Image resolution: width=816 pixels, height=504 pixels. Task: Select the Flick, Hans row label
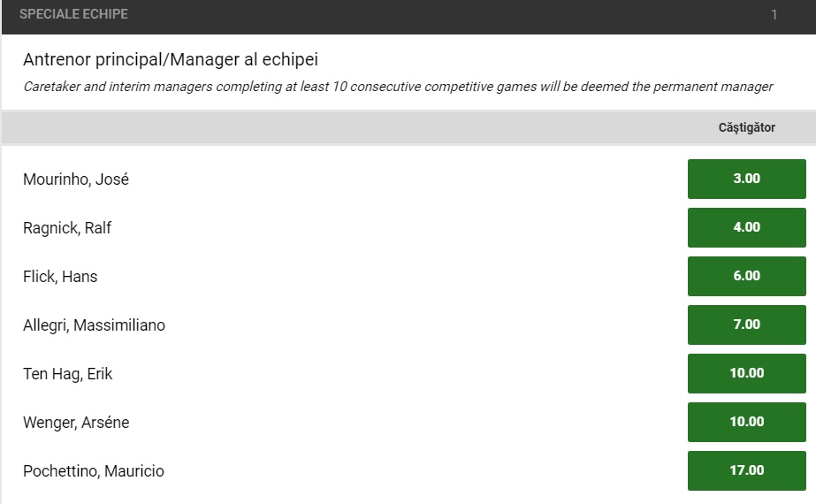(x=60, y=277)
